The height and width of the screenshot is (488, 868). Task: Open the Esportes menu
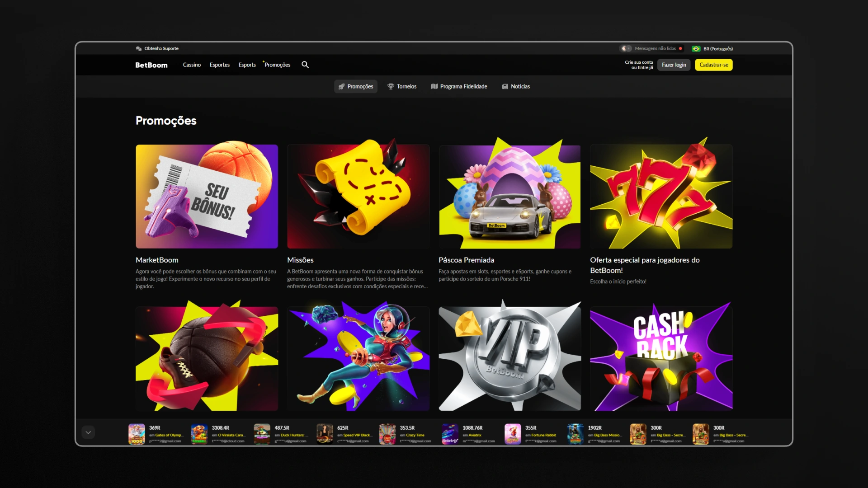pos(220,65)
